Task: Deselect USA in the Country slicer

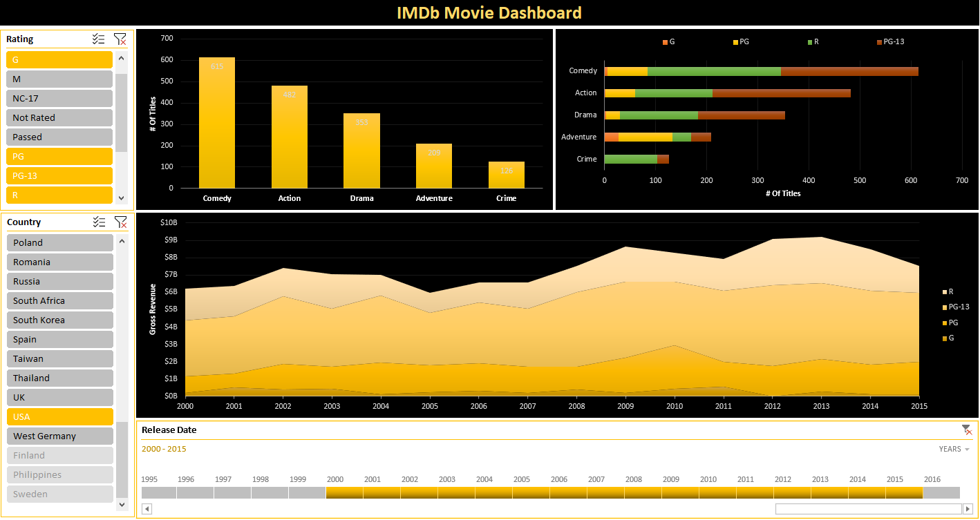Action: (x=59, y=416)
